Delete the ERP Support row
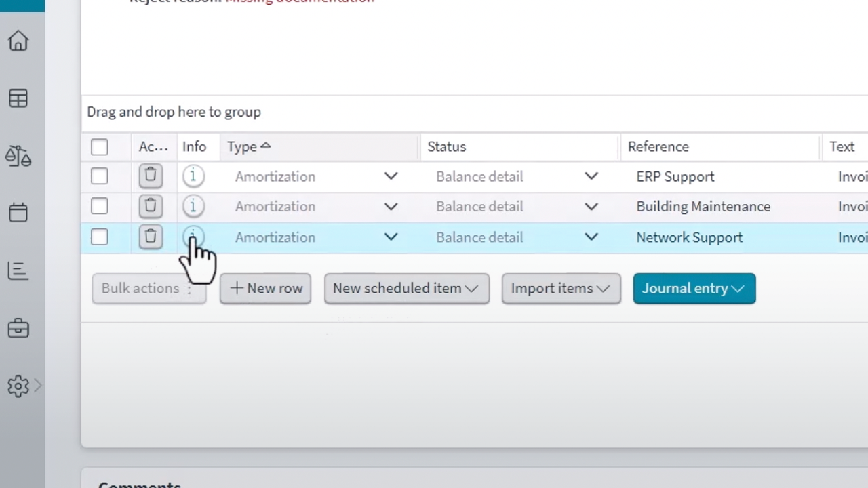The height and width of the screenshot is (488, 868). pyautogui.click(x=151, y=176)
